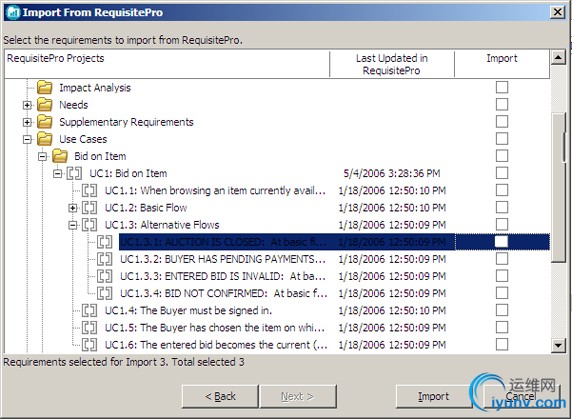
Task: Expand the UC1.2: Basic Flow node
Action: pyautogui.click(x=73, y=208)
